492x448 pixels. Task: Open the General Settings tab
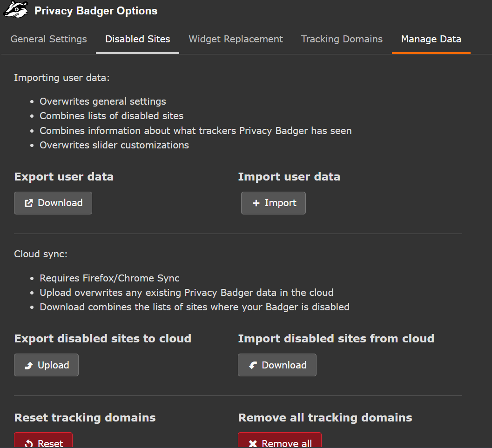click(x=48, y=39)
